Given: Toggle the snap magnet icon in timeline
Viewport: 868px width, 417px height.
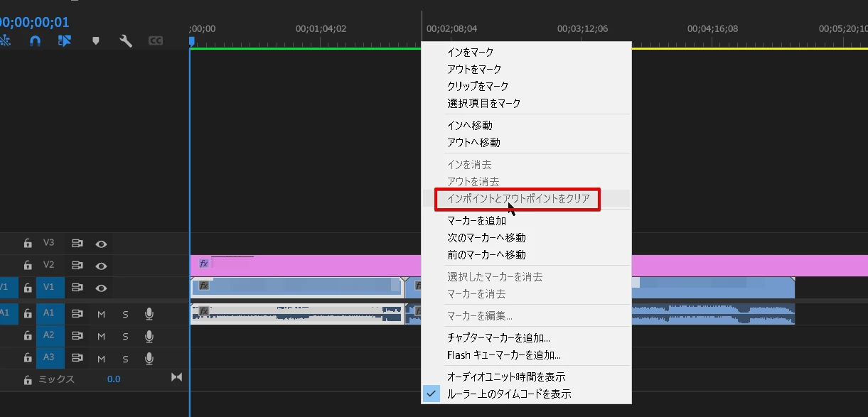Looking at the screenshot, I should [35, 41].
